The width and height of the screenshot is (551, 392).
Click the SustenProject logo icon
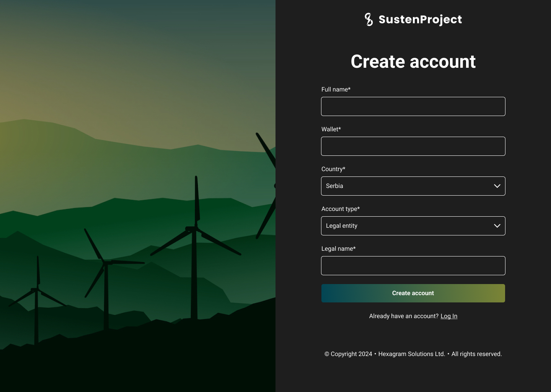pyautogui.click(x=368, y=20)
